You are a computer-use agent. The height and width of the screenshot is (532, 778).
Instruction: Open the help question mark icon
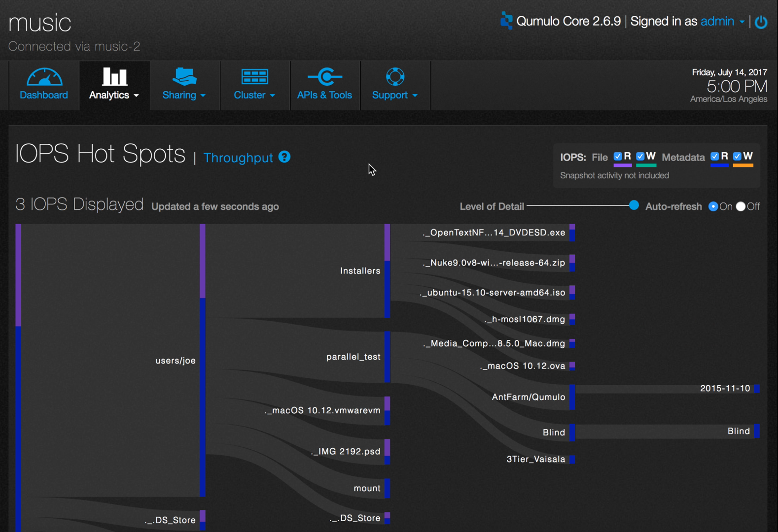click(x=284, y=157)
